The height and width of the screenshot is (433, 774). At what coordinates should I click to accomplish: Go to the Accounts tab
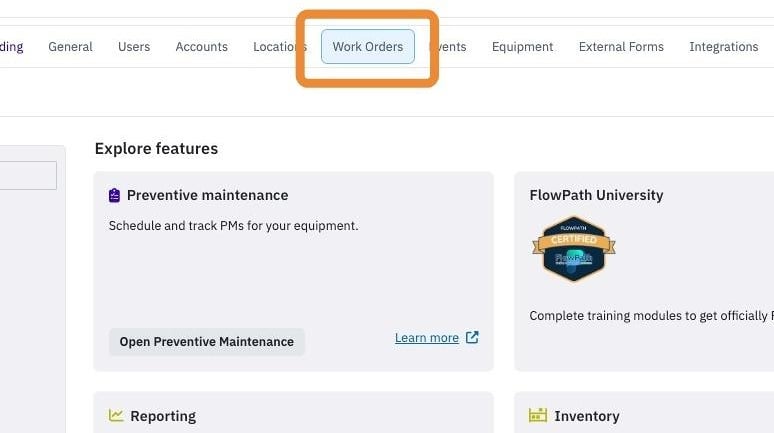(x=201, y=46)
